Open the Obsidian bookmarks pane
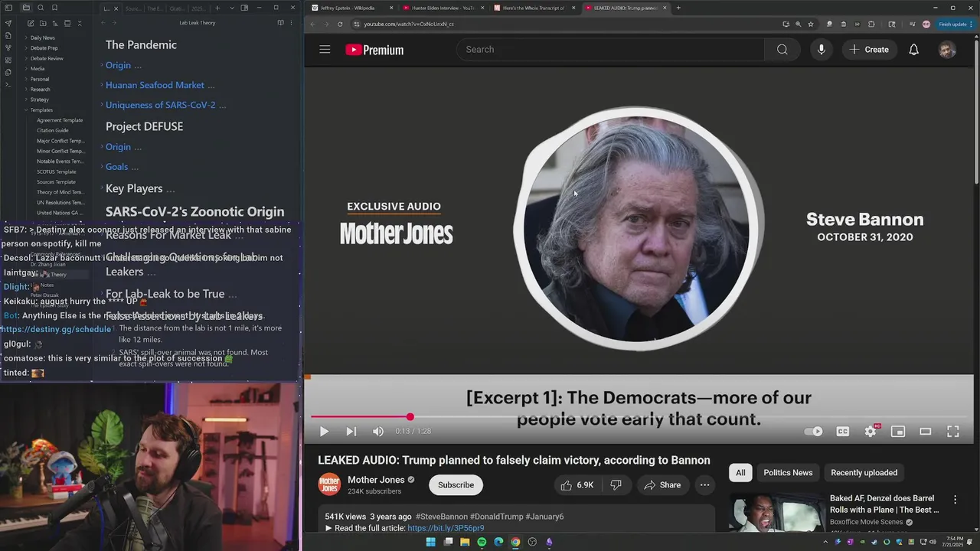The width and height of the screenshot is (980, 551). pyautogui.click(x=54, y=8)
